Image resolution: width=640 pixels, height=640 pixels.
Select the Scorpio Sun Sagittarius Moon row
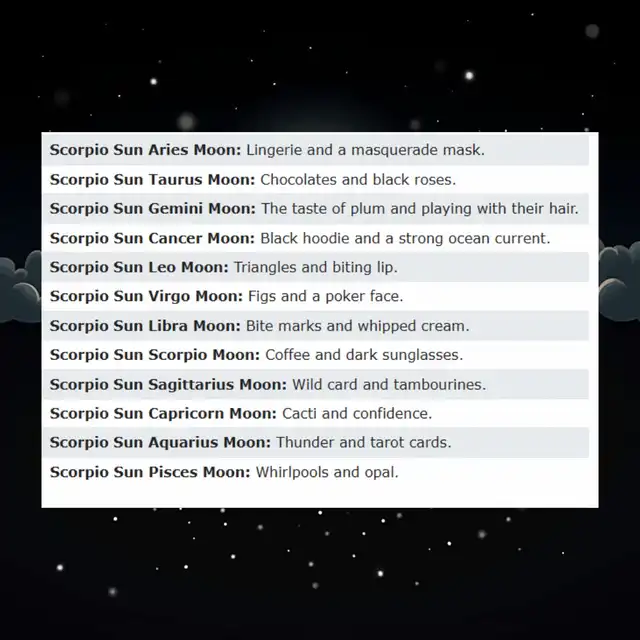315,384
